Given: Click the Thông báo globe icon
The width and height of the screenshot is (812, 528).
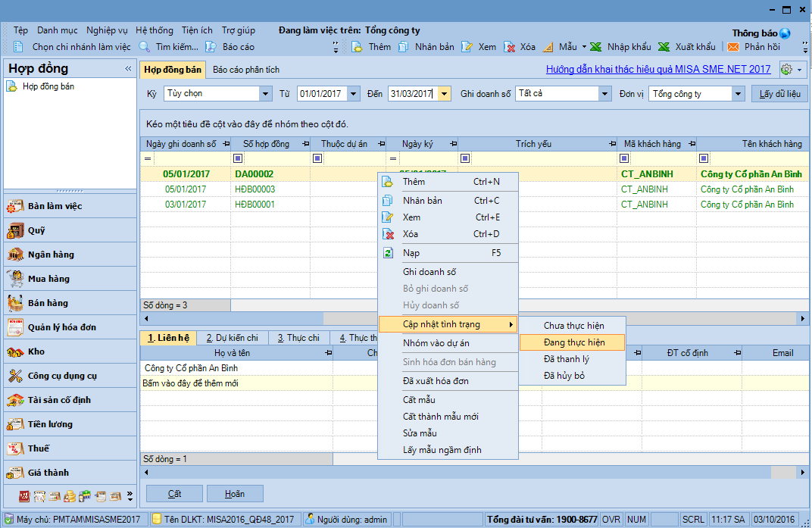Looking at the screenshot, I should 785,33.
